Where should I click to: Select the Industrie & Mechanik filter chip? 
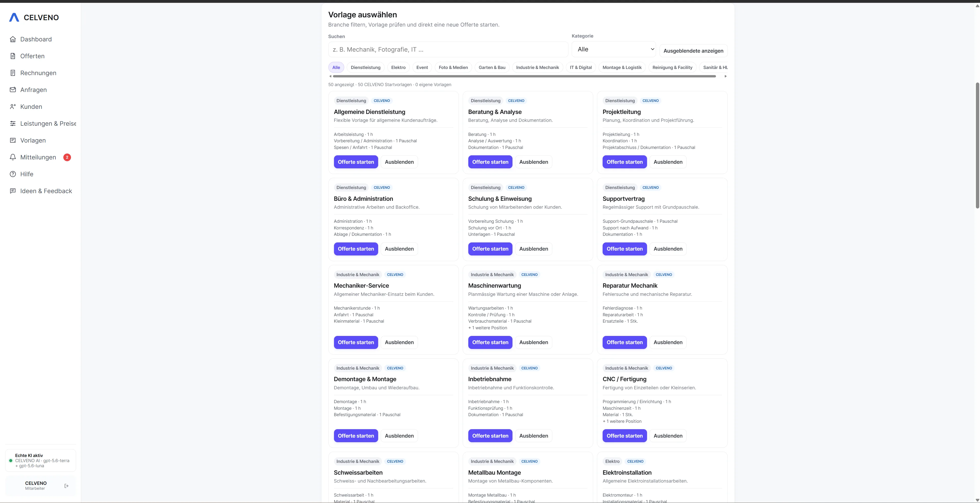tap(537, 67)
